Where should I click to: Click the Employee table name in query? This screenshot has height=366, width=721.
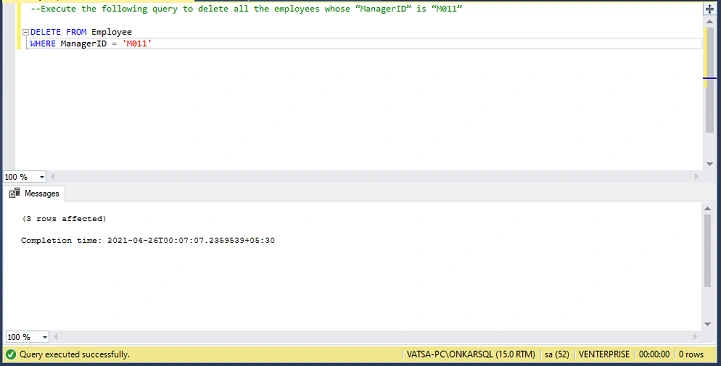(112, 32)
